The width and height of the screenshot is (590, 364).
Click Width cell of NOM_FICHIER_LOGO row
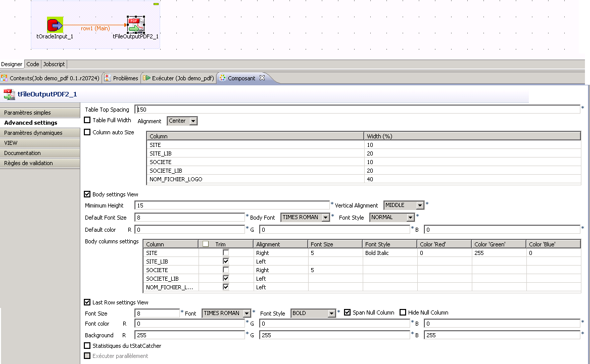472,179
